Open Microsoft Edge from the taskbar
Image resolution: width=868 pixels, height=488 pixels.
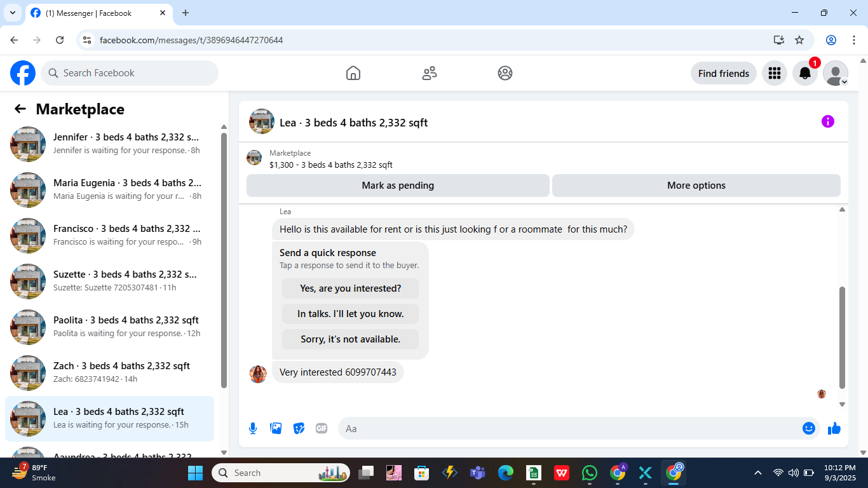click(506, 473)
